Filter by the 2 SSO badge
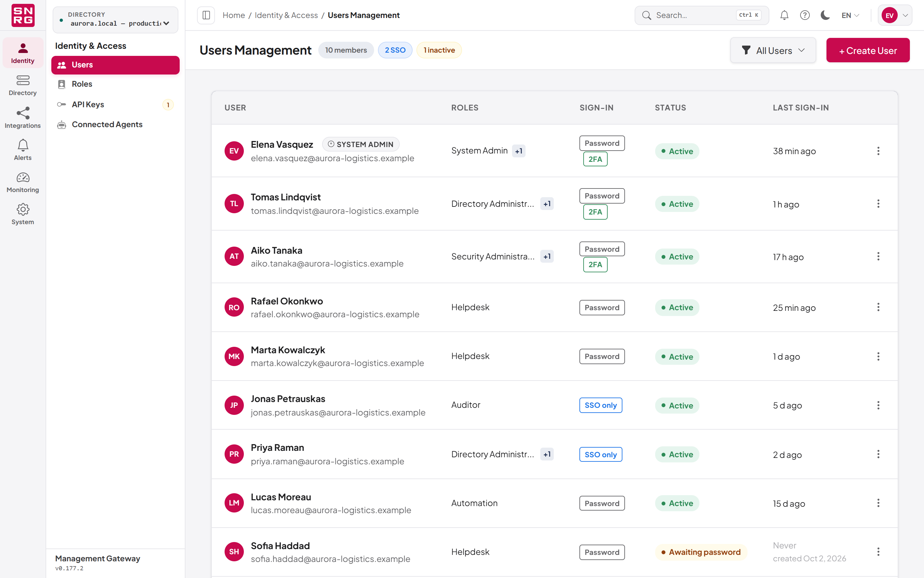The width and height of the screenshot is (924, 578). (395, 50)
